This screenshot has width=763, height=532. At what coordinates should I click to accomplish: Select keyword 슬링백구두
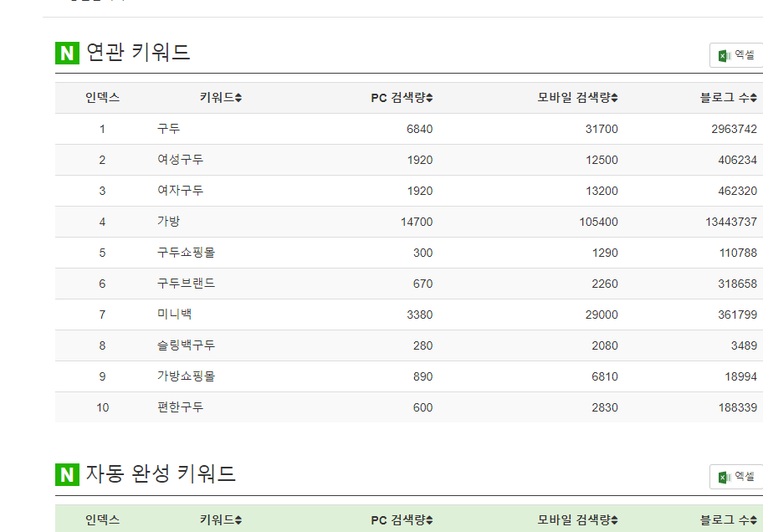[186, 345]
